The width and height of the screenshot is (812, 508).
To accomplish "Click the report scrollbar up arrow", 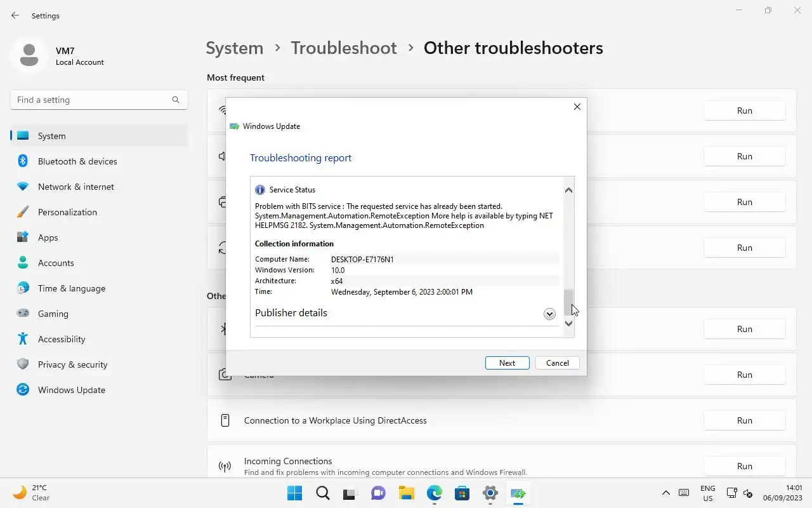I will coord(568,190).
